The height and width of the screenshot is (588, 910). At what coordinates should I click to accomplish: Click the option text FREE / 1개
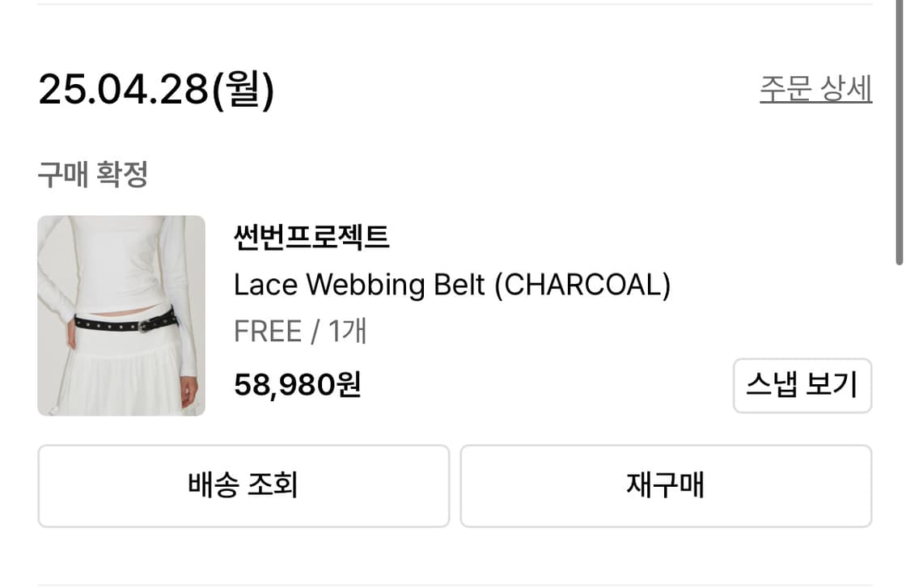point(299,330)
